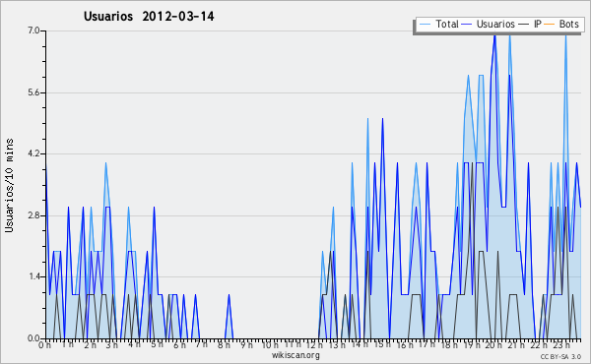Click the 'wikiscan.org' caption

pyautogui.click(x=295, y=355)
